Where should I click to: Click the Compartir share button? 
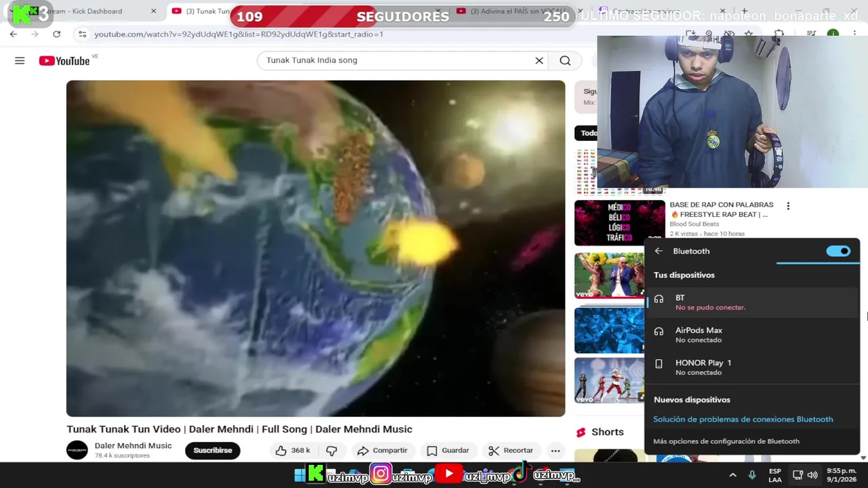pos(382,450)
